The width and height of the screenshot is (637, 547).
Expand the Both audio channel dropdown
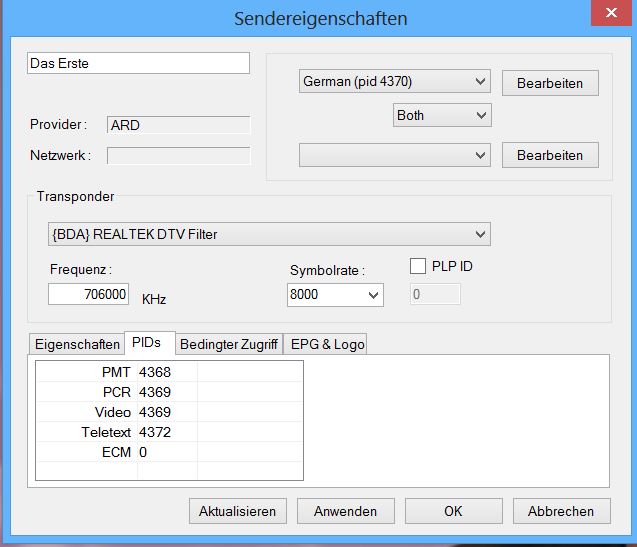tap(441, 115)
